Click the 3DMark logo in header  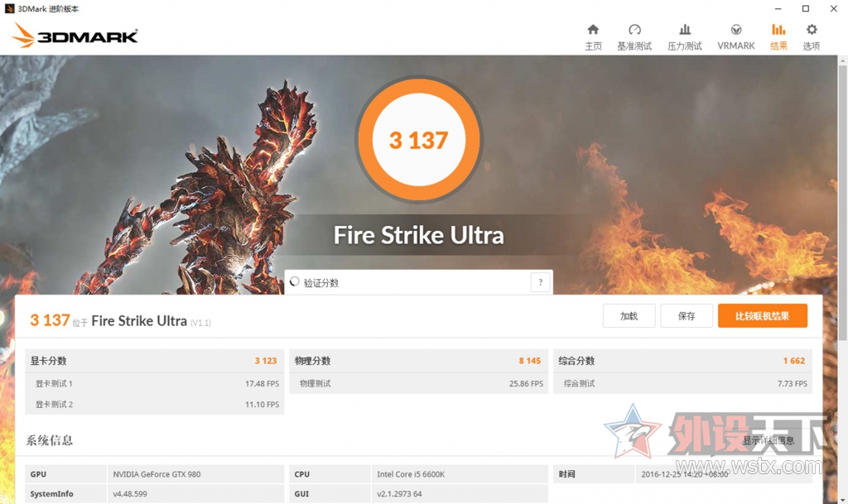tap(75, 35)
